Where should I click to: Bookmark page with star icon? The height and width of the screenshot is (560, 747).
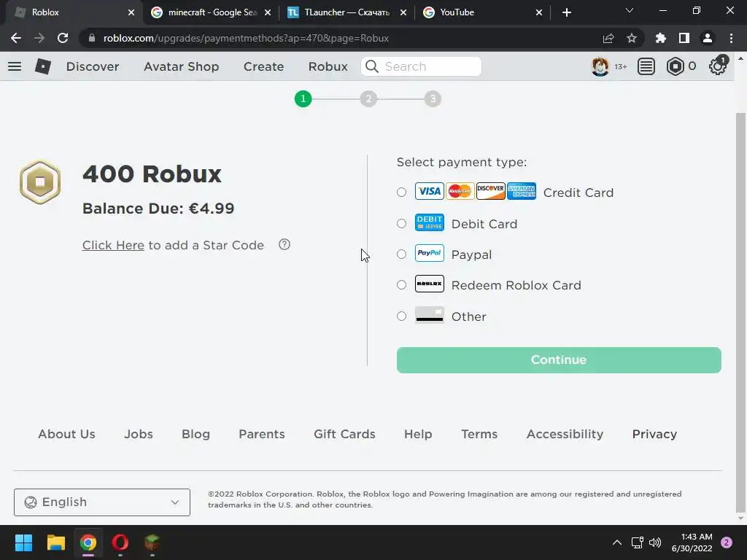[632, 38]
